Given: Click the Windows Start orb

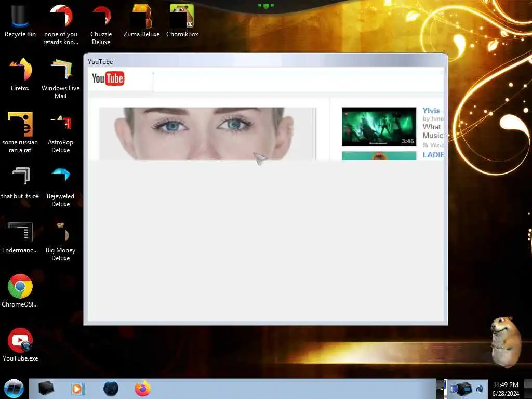Looking at the screenshot, I should (x=14, y=389).
